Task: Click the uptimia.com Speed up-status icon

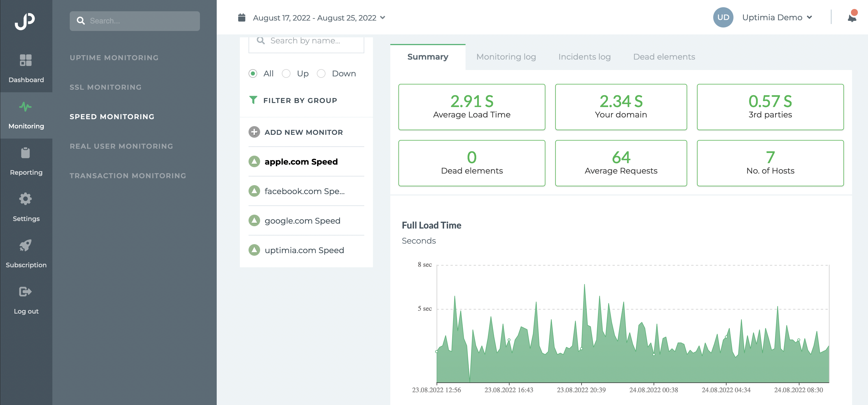Action: coord(254,250)
